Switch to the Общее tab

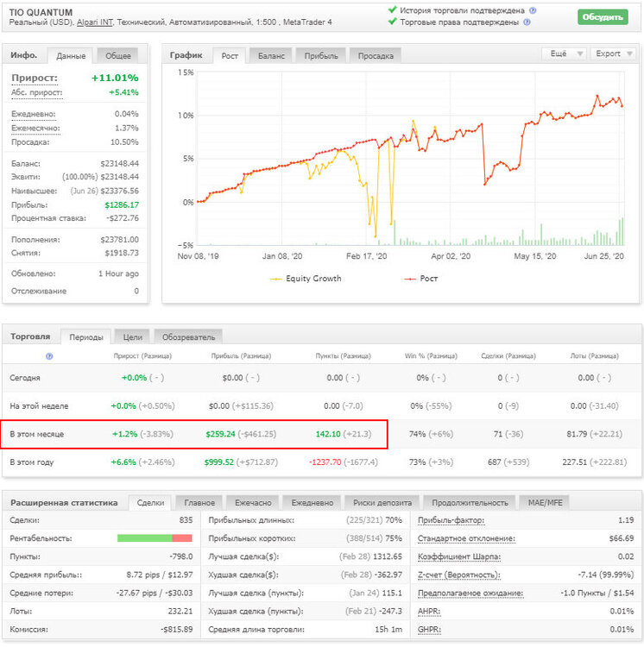coord(118,56)
